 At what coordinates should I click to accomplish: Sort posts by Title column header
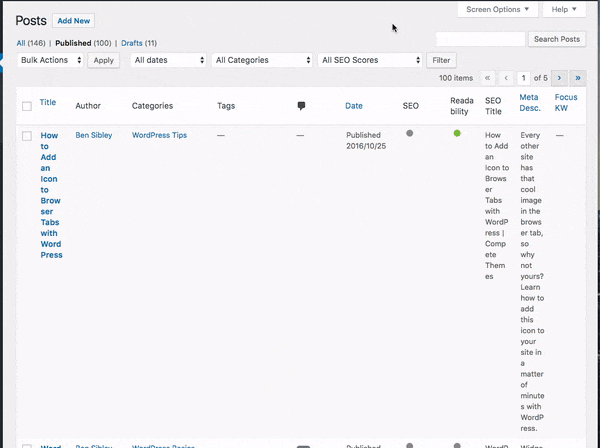[x=48, y=102]
